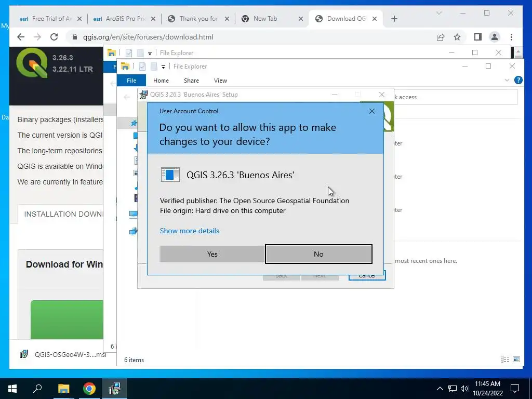Close the User Account Control dialog
This screenshot has width=532, height=399.
[372, 111]
